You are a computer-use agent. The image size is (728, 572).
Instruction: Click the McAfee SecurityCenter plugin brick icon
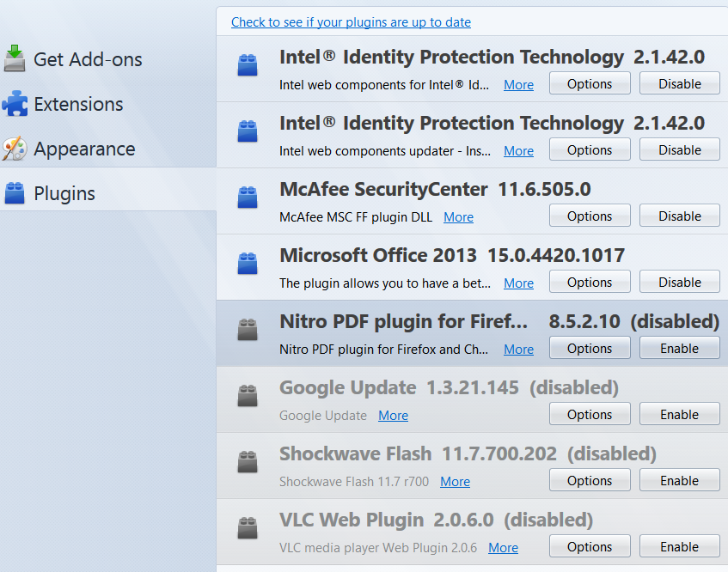(248, 198)
